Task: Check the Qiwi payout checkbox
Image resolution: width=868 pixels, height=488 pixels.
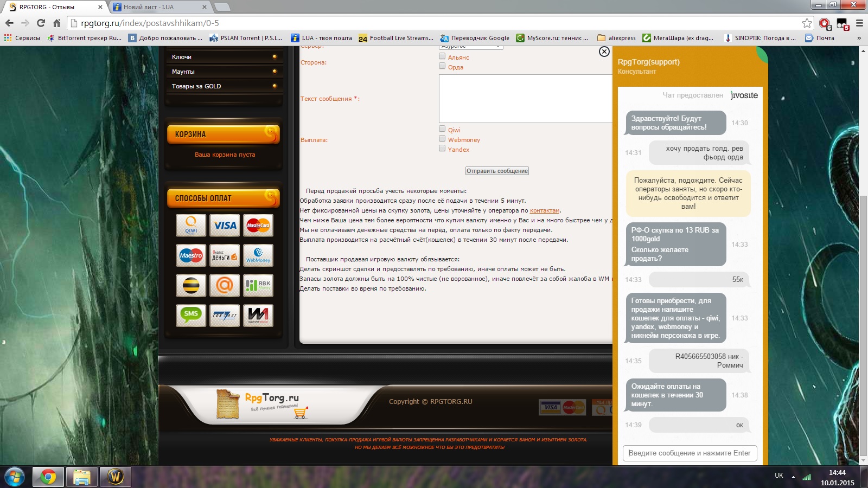Action: point(442,129)
